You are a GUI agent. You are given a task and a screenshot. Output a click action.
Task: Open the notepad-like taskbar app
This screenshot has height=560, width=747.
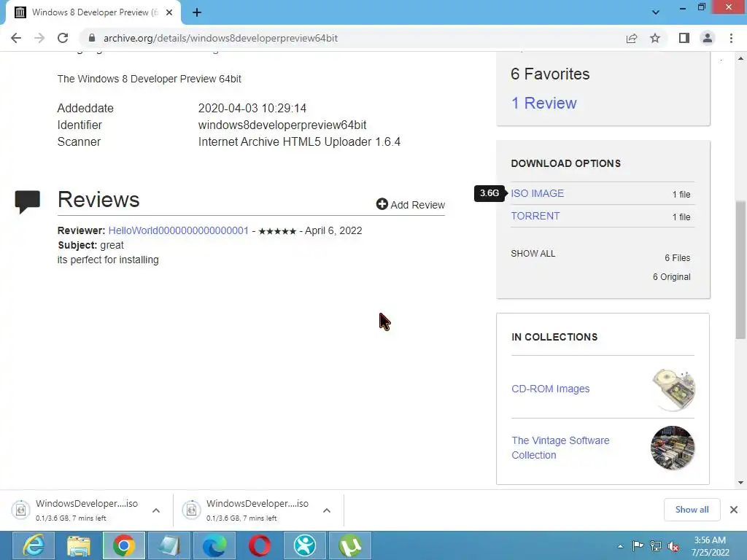[x=169, y=545]
